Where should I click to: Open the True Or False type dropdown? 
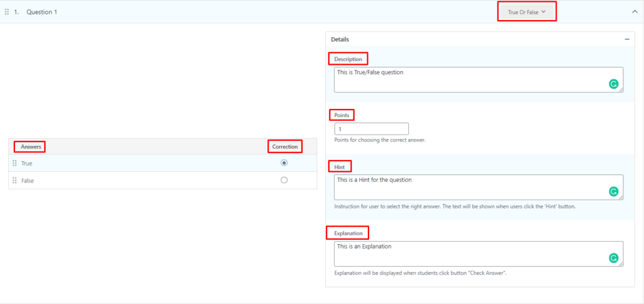pos(526,12)
